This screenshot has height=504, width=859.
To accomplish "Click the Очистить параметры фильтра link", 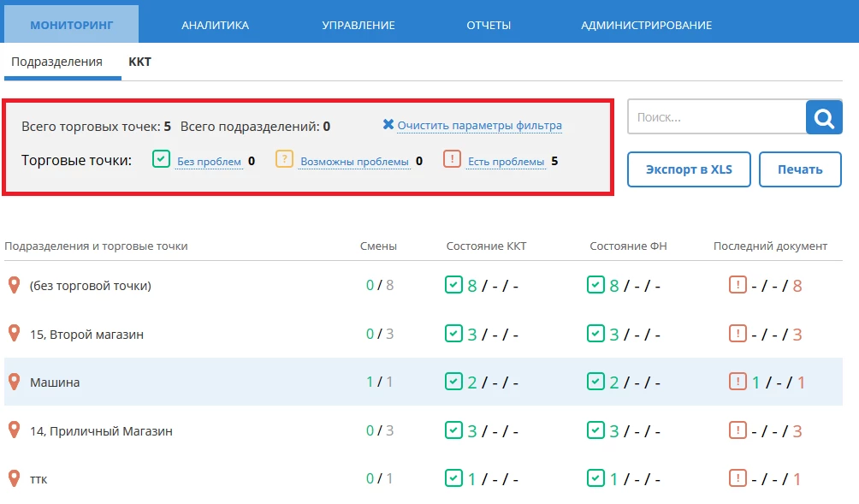I will tap(479, 126).
